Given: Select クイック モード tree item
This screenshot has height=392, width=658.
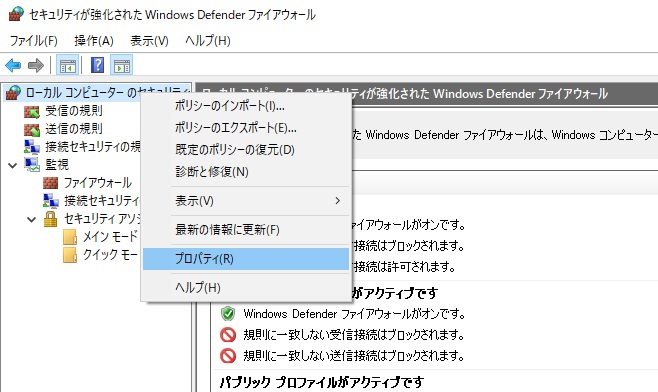Looking at the screenshot, I should pos(110,254).
